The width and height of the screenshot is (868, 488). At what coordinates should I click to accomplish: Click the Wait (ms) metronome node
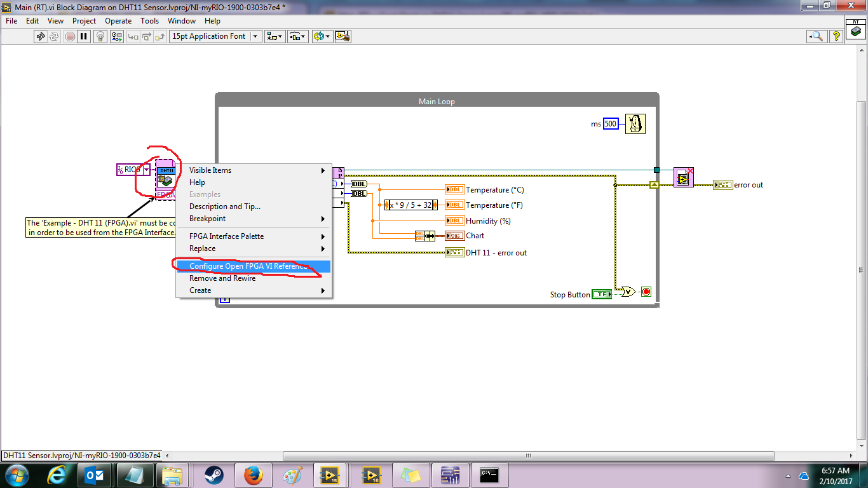pos(635,124)
